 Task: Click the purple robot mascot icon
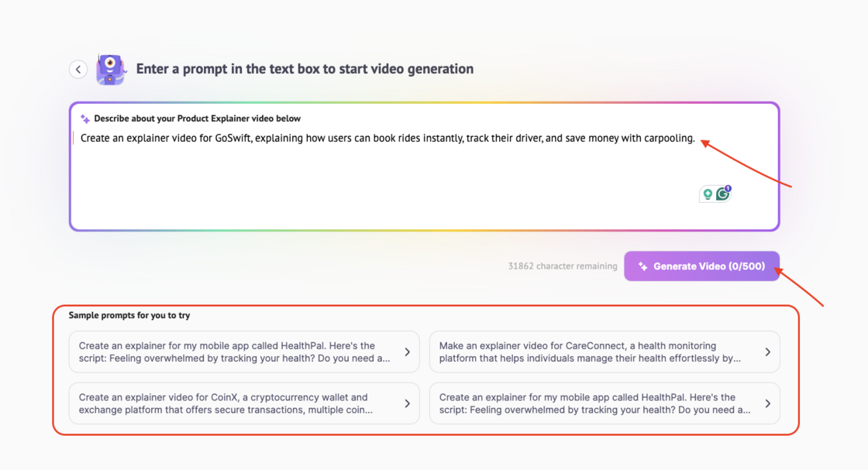click(x=110, y=70)
